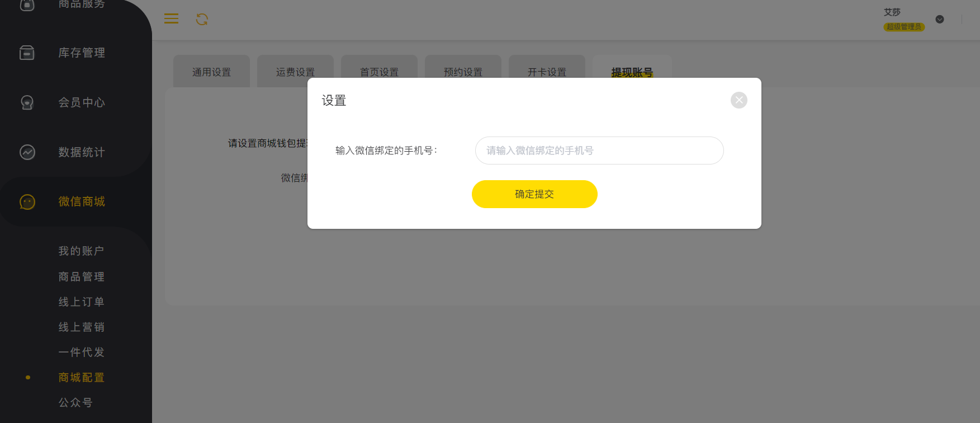Switch to the 运费设置 tab

coord(295,72)
